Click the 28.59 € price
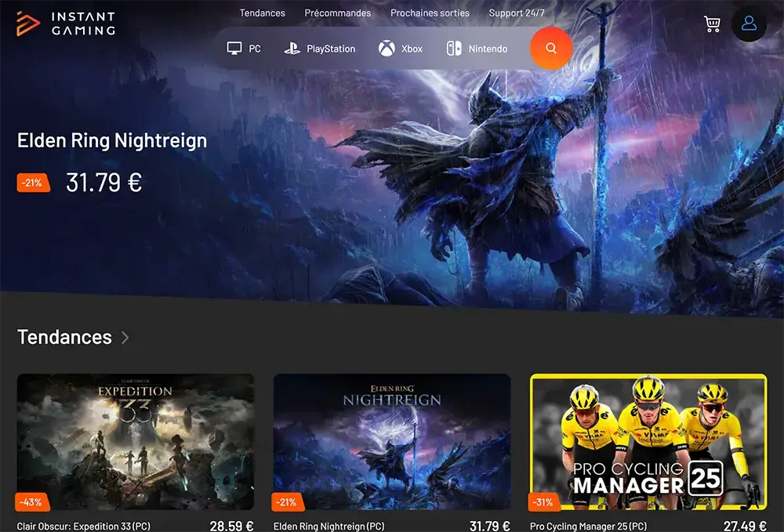 tap(231, 526)
